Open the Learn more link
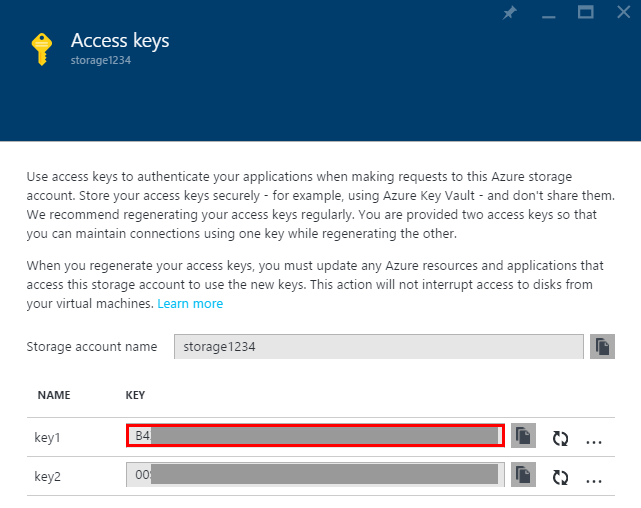The image size is (641, 508). [x=190, y=304]
